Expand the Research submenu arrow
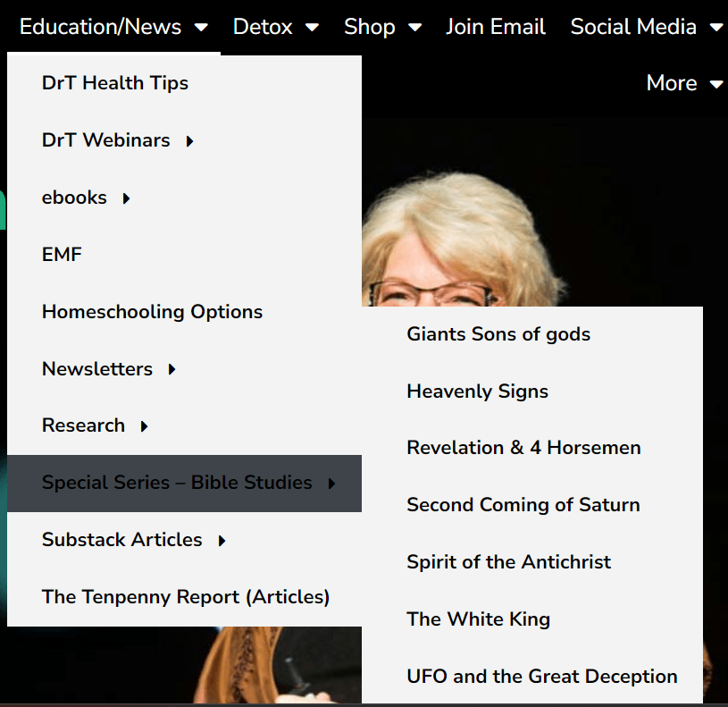 (x=144, y=426)
